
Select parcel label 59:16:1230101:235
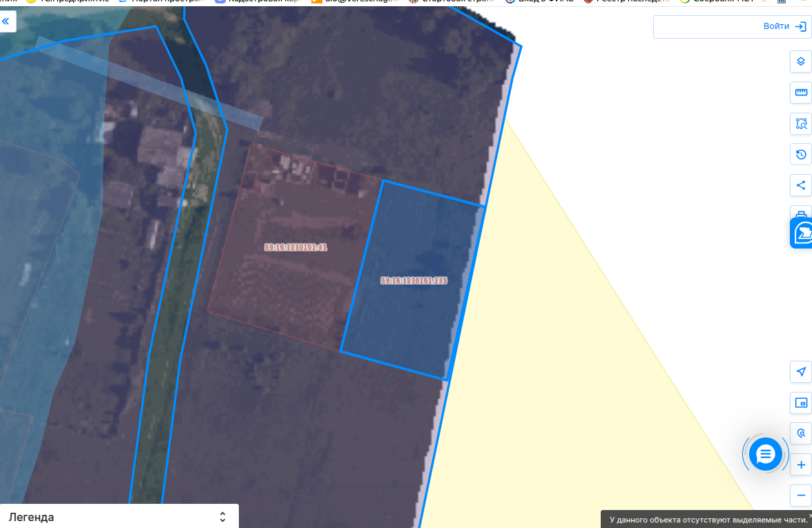(414, 281)
